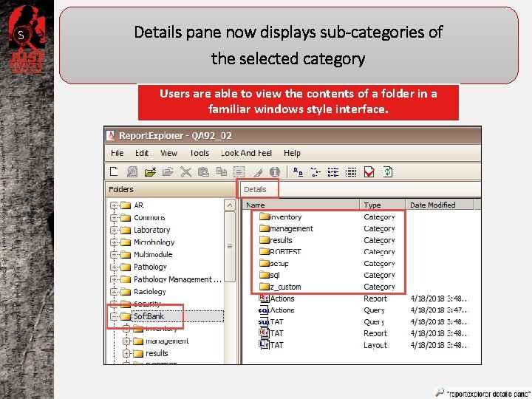Image resolution: width=532 pixels, height=399 pixels.
Task: Click the green refresh page icon
Action: (387, 172)
